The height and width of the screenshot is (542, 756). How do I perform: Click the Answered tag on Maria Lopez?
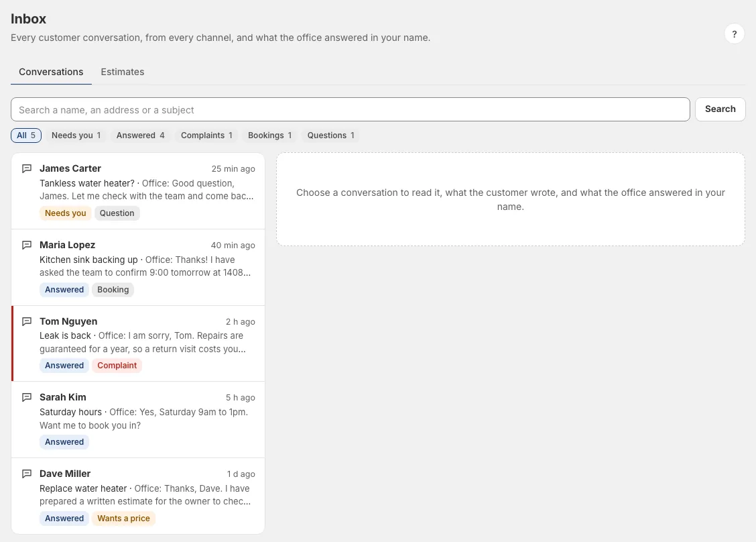coord(64,290)
